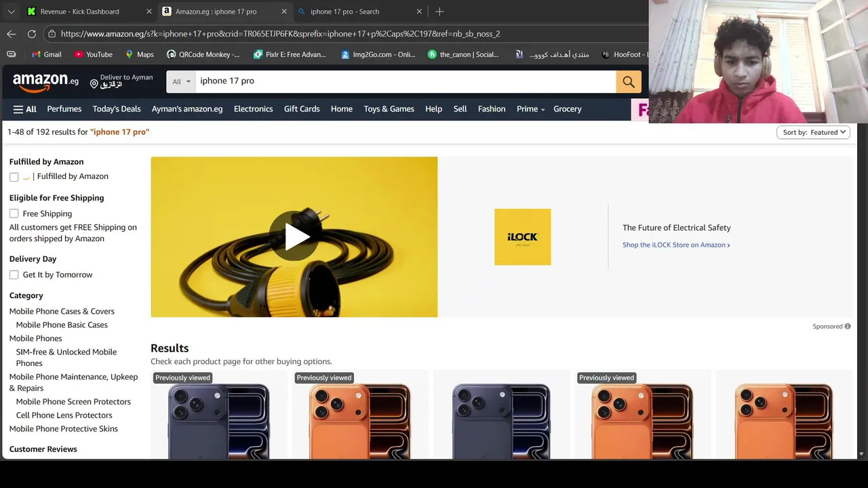Filter by Mobile Phone Screen Protectors

(x=73, y=402)
